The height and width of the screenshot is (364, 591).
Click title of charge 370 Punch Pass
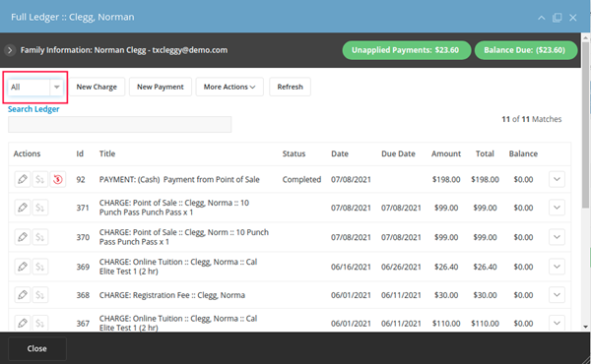(x=184, y=237)
